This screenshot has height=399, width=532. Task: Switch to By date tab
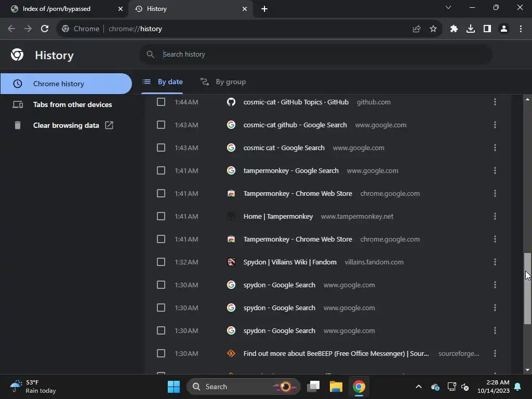click(x=163, y=82)
